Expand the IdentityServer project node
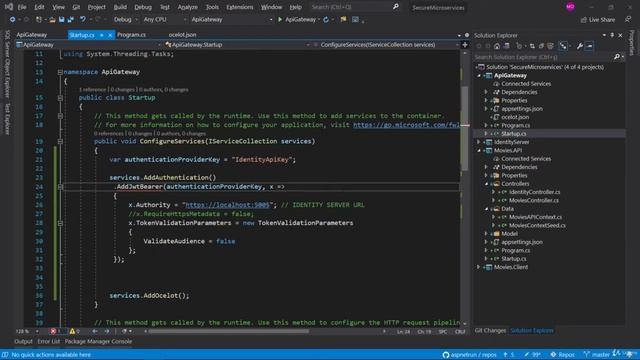The width and height of the screenshot is (640, 360). pyautogui.click(x=479, y=142)
